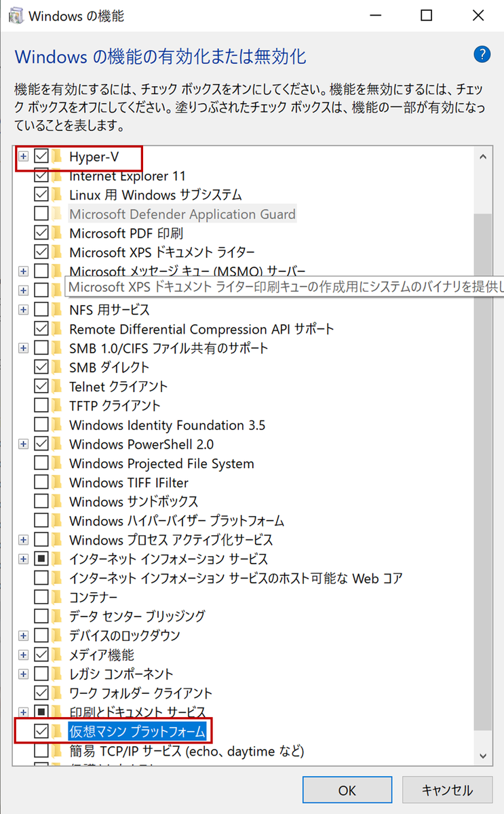Enable the コンテナー checkbox
This screenshot has width=504, height=814.
click(x=41, y=598)
